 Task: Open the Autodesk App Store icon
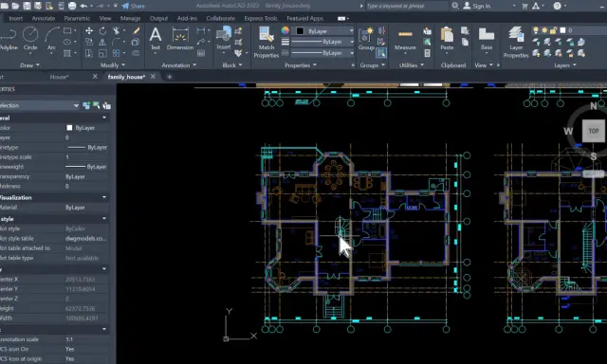(524, 6)
